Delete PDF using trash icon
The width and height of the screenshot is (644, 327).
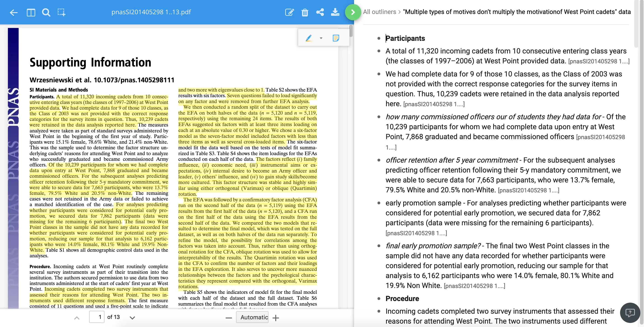304,12
